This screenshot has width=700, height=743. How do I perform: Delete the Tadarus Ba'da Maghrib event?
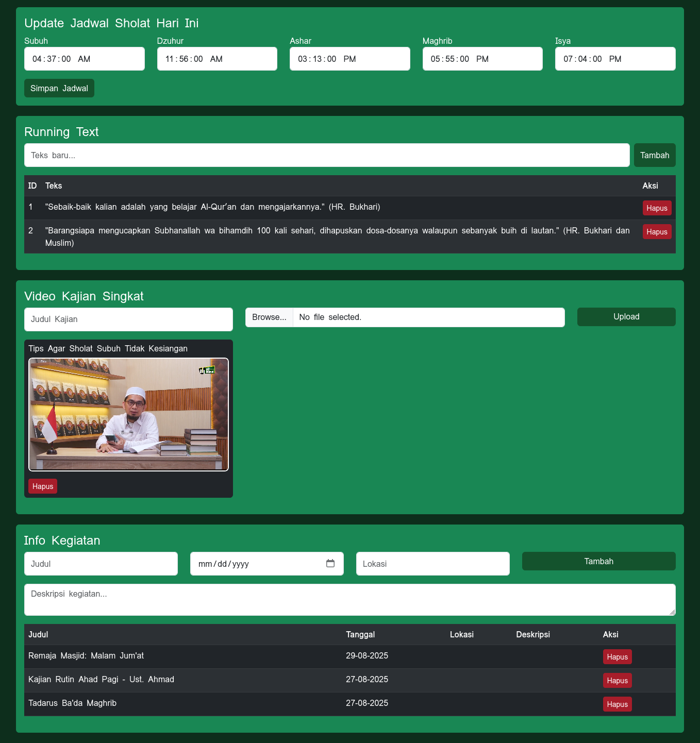click(617, 704)
